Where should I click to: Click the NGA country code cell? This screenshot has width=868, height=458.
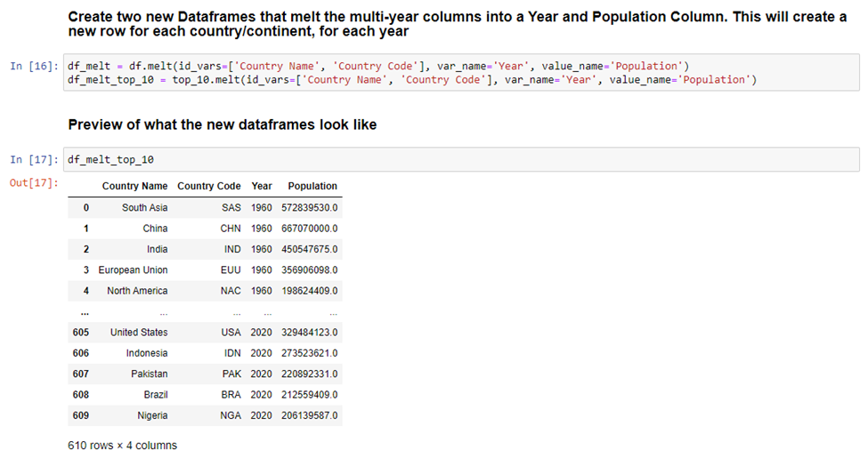coord(231,415)
